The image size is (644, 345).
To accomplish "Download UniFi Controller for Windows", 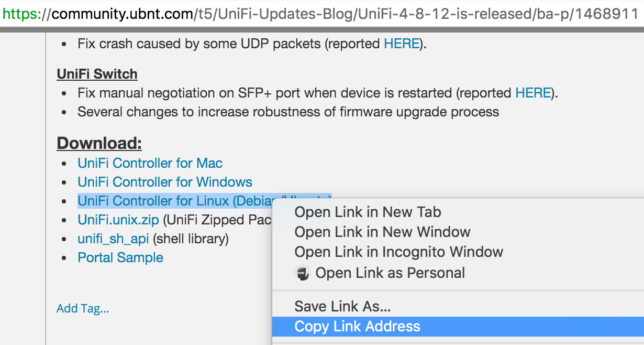I will pyautogui.click(x=165, y=182).
